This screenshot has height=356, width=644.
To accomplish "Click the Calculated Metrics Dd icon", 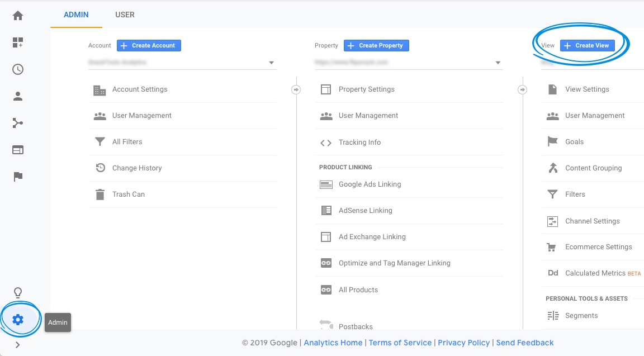I will tap(553, 273).
